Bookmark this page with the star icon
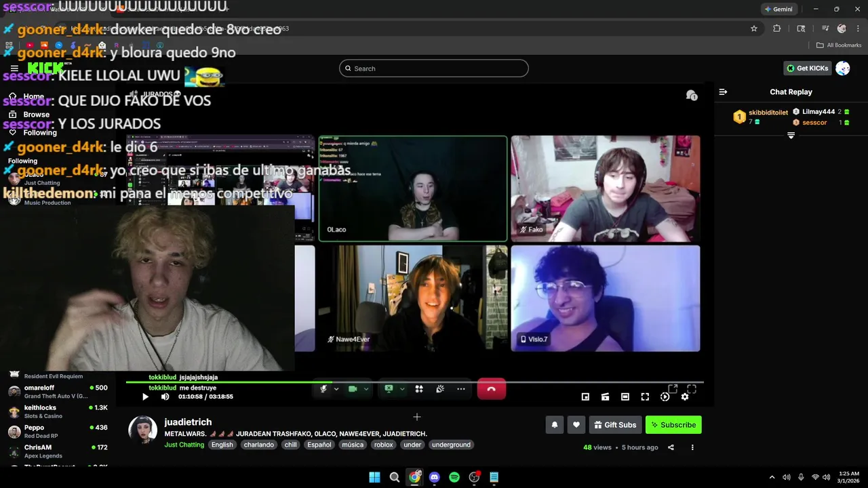This screenshot has width=868, height=488. [753, 28]
